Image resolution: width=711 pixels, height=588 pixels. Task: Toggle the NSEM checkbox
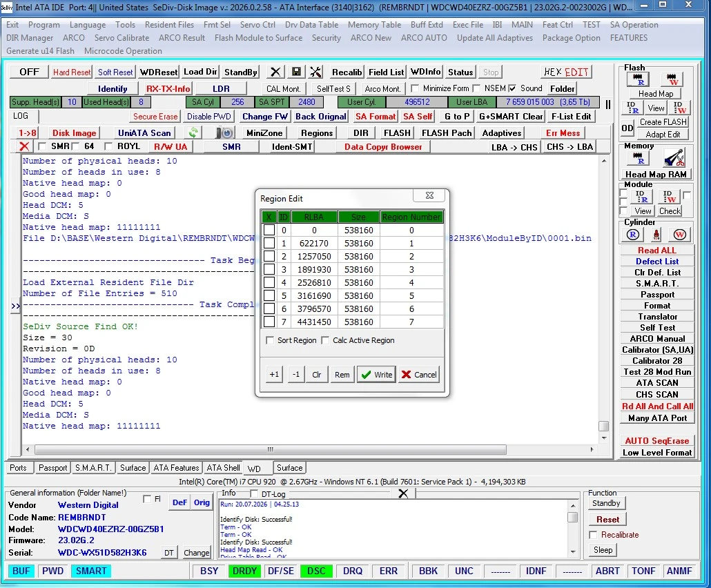pos(476,88)
